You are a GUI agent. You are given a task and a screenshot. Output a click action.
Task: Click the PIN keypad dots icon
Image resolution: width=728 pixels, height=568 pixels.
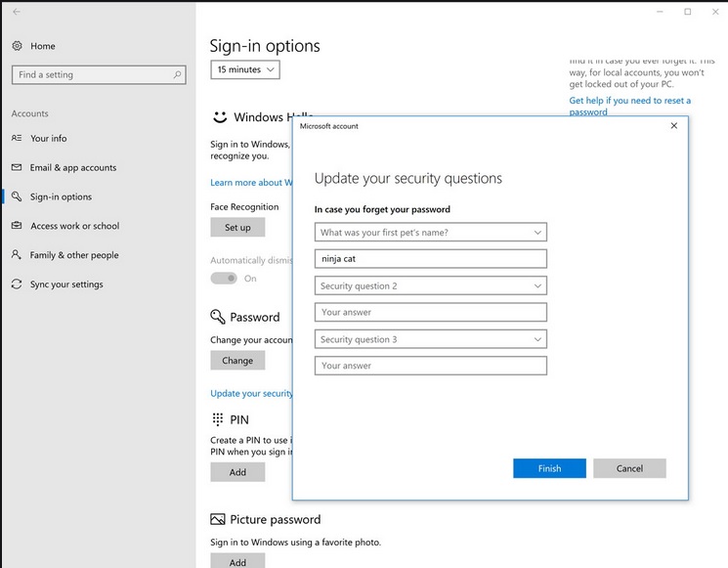click(x=217, y=419)
